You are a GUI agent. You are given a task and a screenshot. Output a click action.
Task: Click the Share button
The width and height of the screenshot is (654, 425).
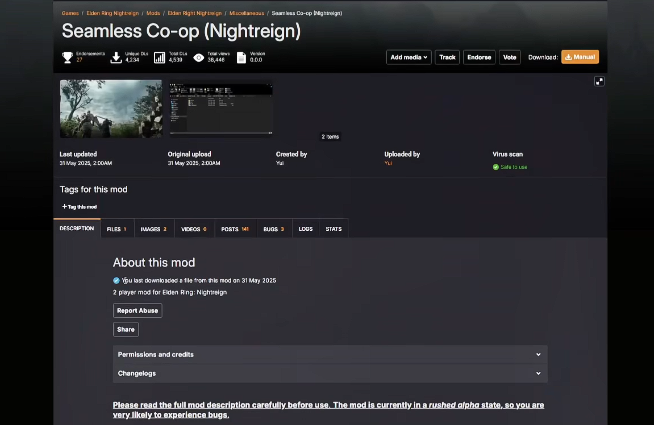[126, 329]
